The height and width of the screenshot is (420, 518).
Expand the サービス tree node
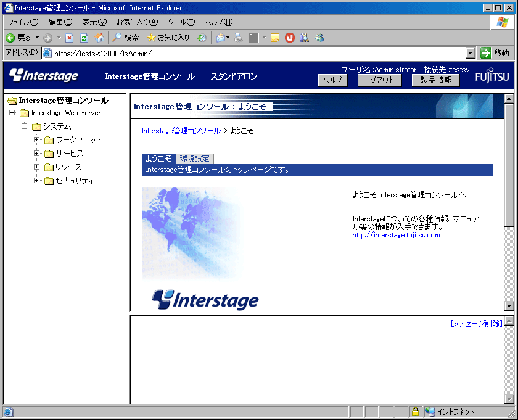[x=36, y=154]
